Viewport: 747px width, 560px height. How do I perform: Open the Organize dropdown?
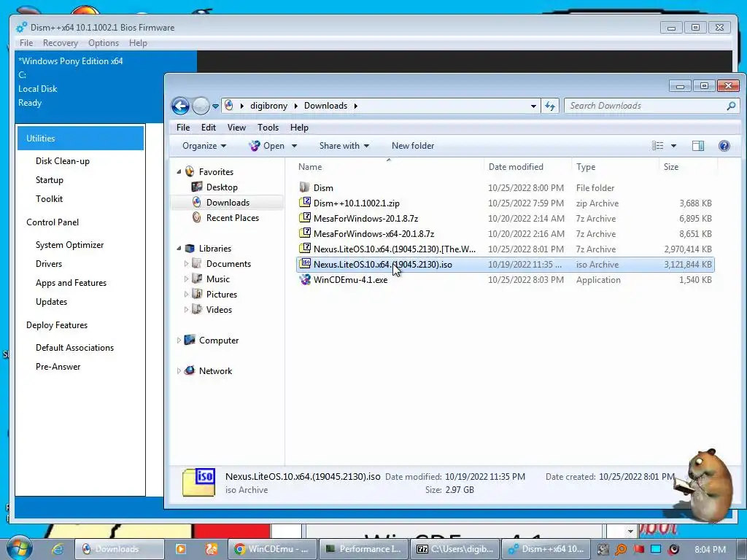(204, 146)
